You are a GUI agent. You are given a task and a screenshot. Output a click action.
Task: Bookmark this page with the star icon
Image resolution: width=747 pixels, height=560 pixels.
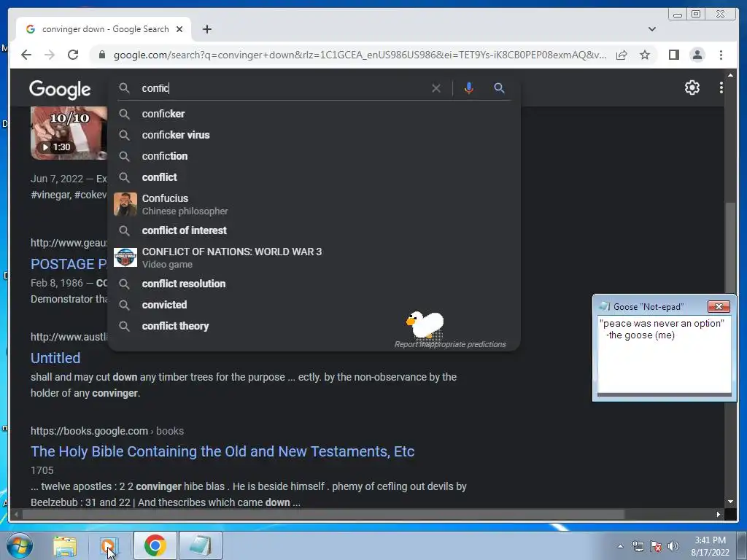[x=645, y=55]
